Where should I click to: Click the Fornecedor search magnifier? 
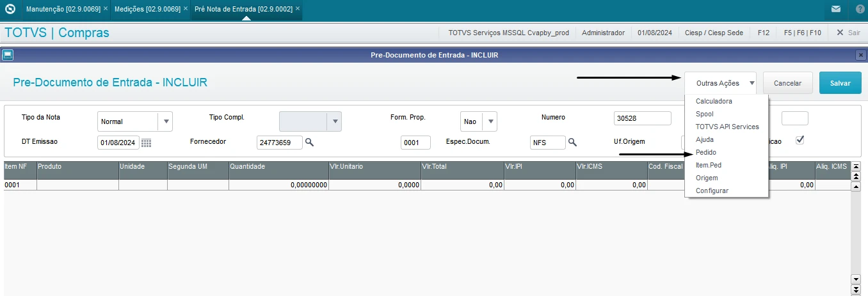[x=309, y=142]
